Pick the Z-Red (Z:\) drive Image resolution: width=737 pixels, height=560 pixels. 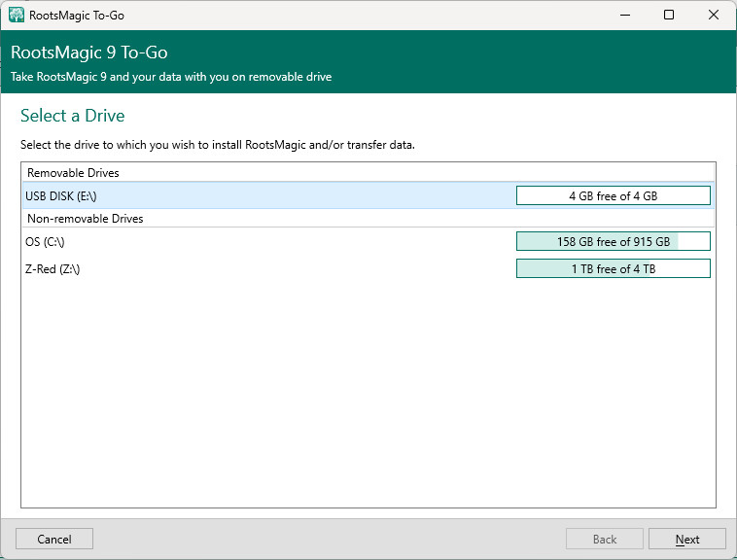[x=53, y=268]
